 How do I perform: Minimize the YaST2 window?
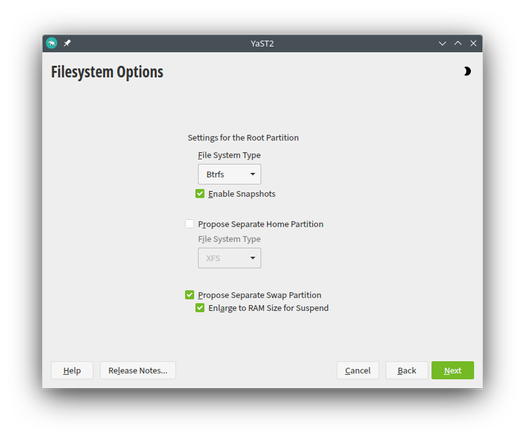point(442,44)
